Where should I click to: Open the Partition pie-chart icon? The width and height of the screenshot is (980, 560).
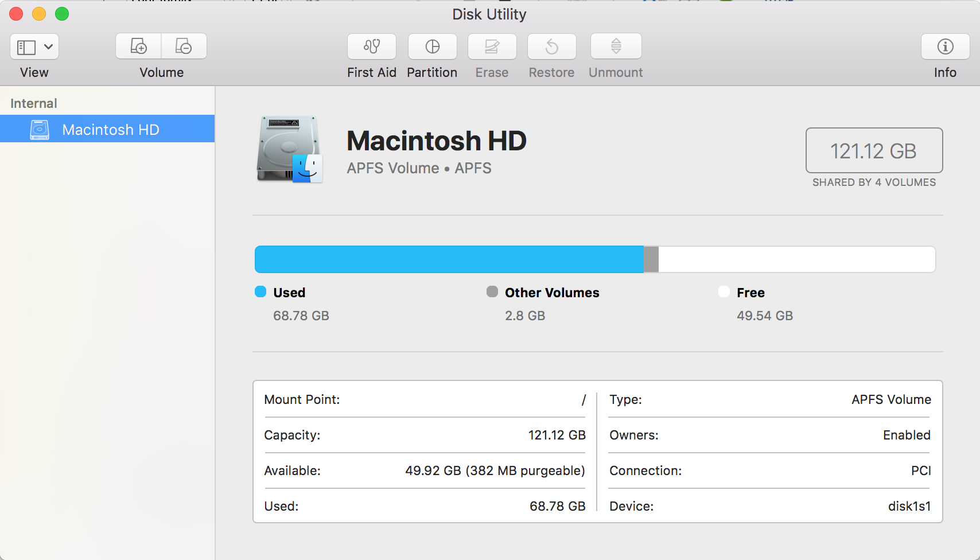(x=433, y=46)
